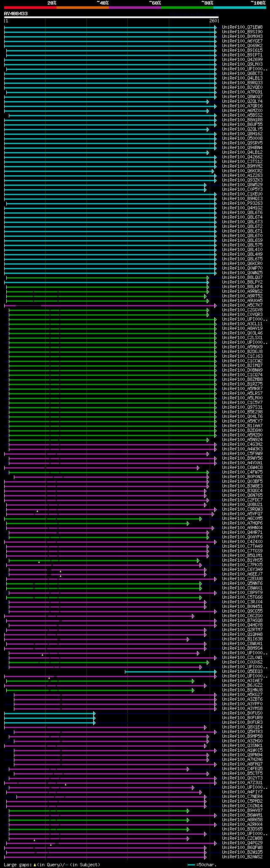Select hit label UniRef100_Q8L6T6

pyautogui.click(x=242, y=212)
